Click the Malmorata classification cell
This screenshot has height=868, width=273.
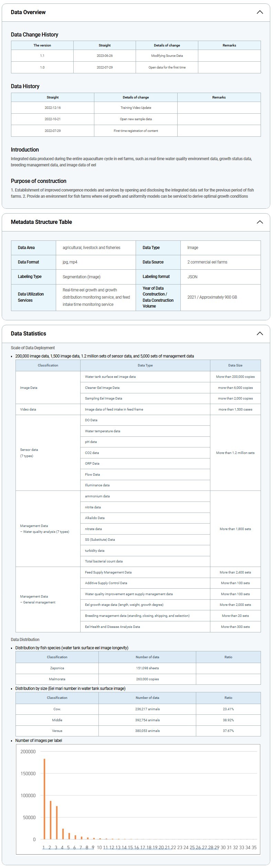(57, 679)
